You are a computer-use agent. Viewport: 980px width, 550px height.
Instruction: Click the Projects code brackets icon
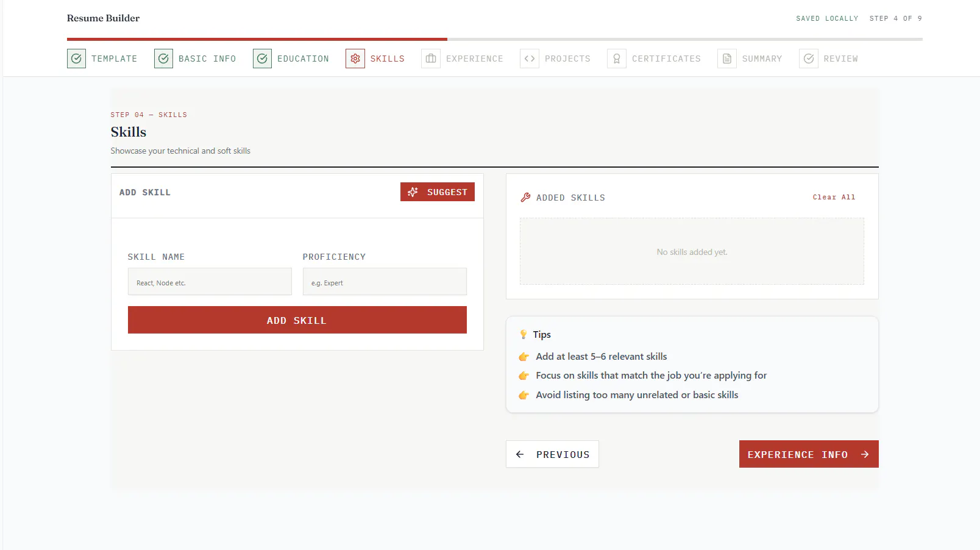[x=530, y=59]
